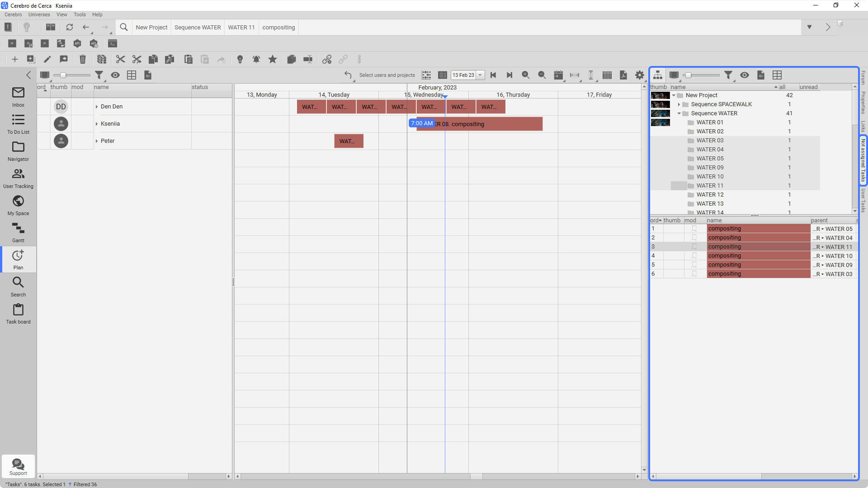
Task: Open the 13 Feb 23 date dropdown
Action: pos(480,75)
